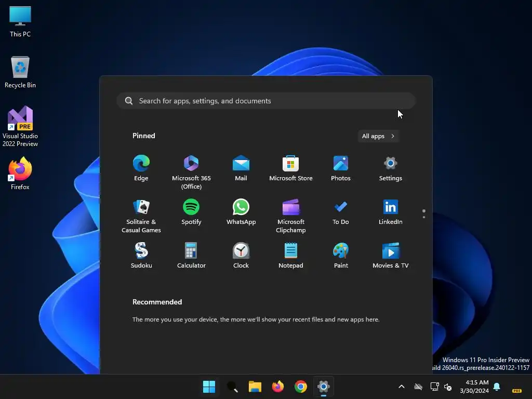
Task: Open Notepad
Action: pyautogui.click(x=291, y=256)
